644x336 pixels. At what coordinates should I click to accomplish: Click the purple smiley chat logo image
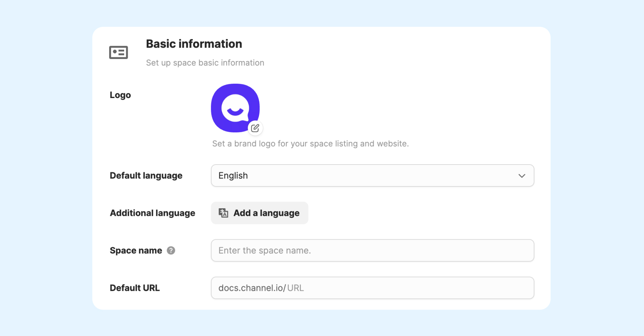click(x=234, y=107)
